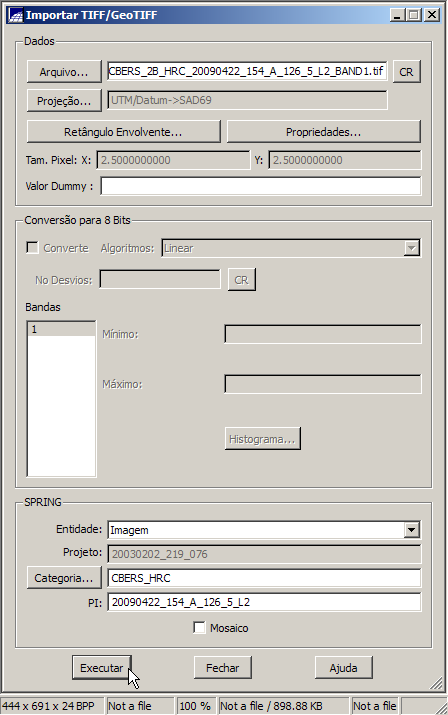Click Executar to run the import
448x715 pixels.
point(102,668)
